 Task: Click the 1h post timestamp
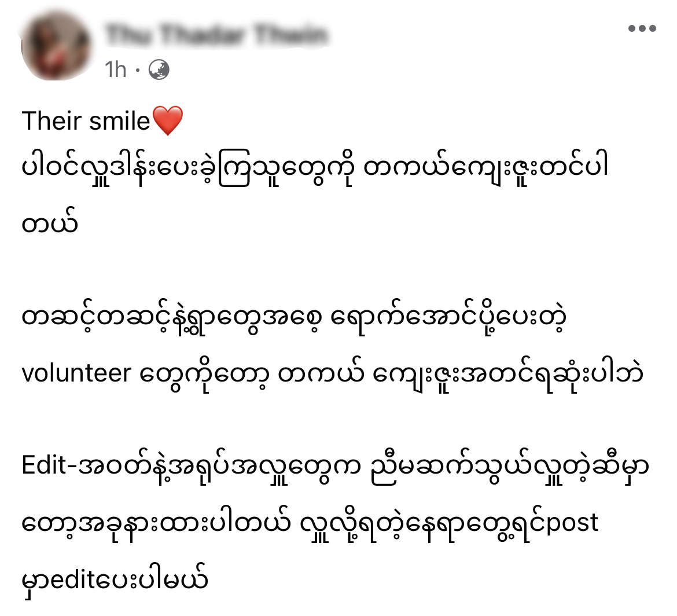point(116,69)
